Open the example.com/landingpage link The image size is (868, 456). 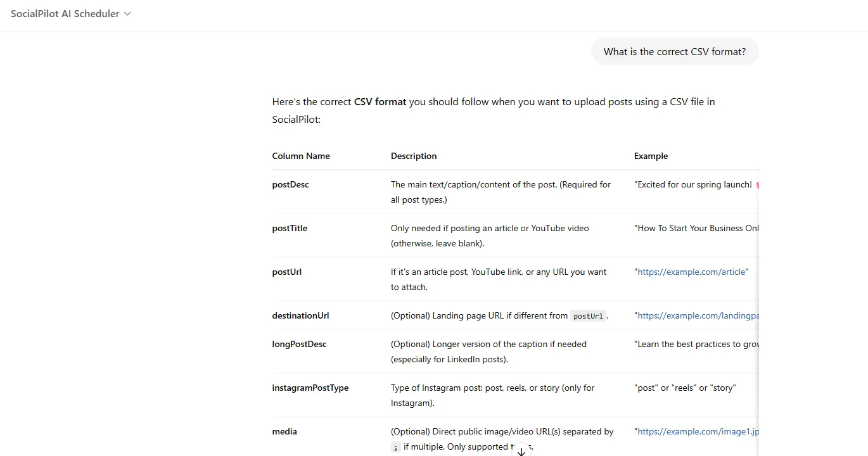tap(698, 315)
